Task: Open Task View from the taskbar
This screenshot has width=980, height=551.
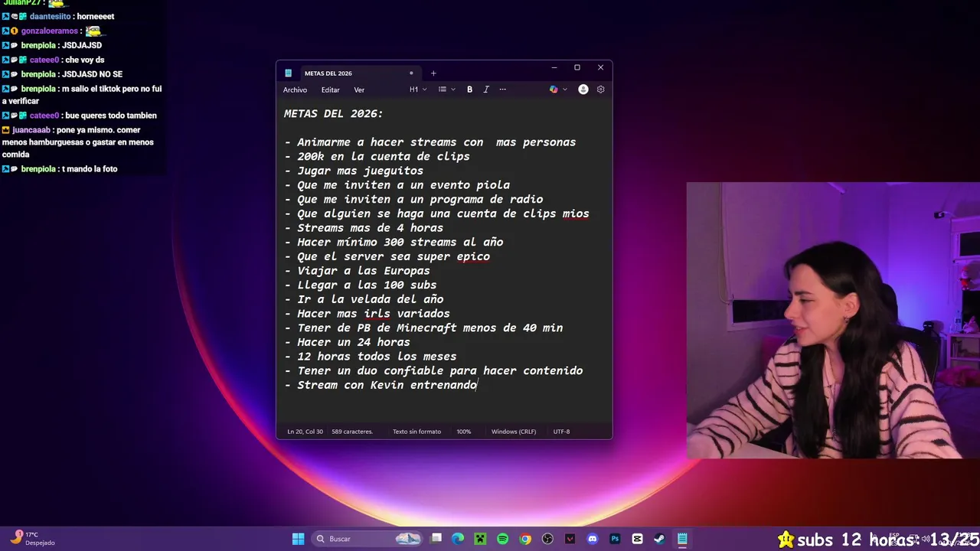Action: 436,539
